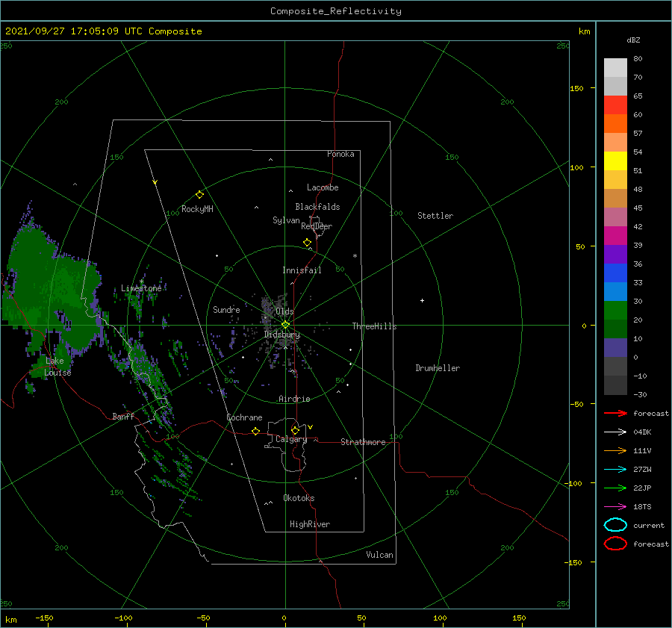
Task: Click the yellow diamond marker below RedDeer
Action: [x=307, y=242]
